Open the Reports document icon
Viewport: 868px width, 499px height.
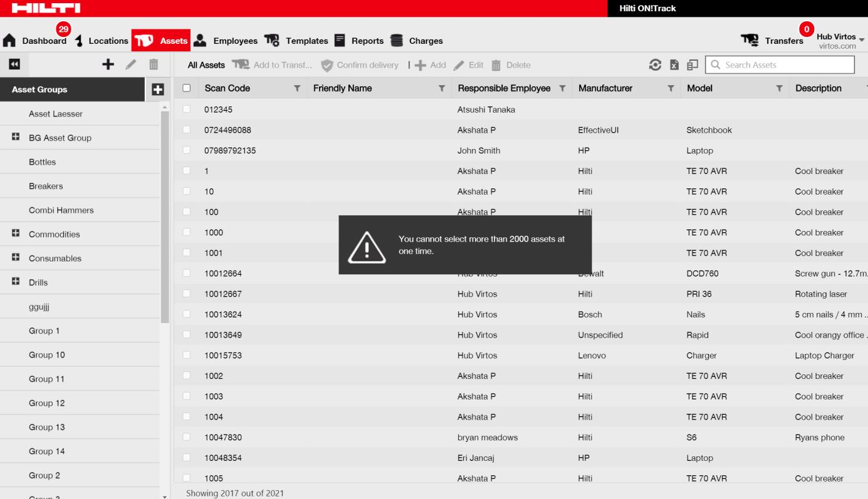pyautogui.click(x=340, y=40)
